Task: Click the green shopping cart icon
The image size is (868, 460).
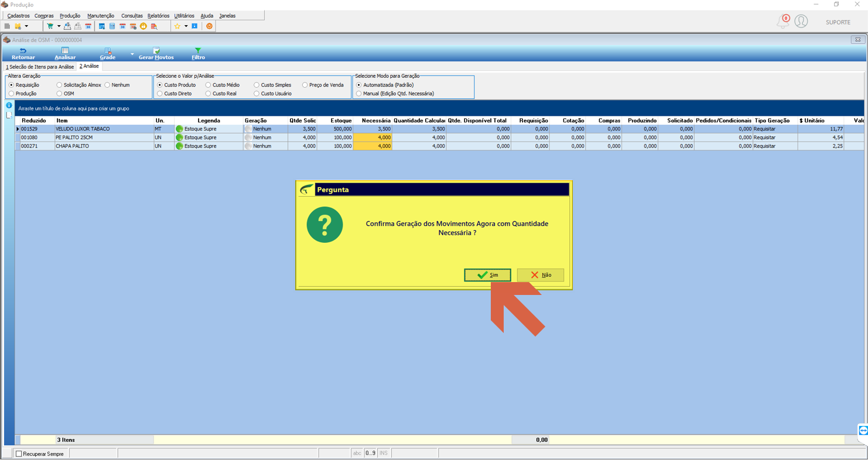Action: [50, 26]
